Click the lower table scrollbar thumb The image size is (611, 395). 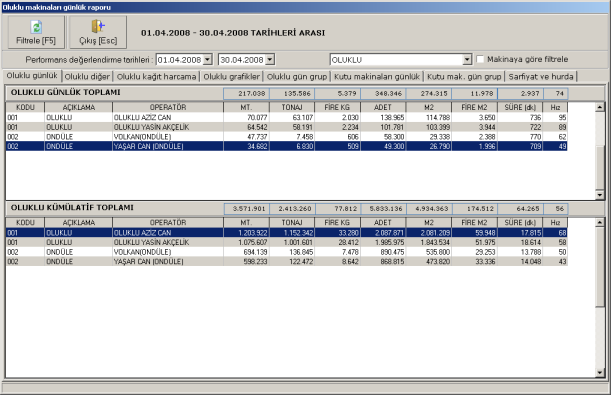[600, 267]
